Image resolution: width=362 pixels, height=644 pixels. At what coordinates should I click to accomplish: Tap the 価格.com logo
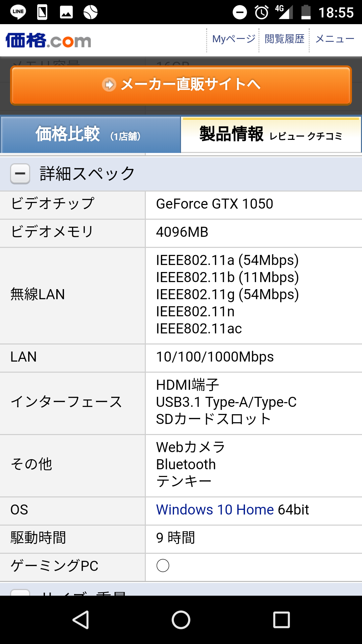click(x=48, y=41)
